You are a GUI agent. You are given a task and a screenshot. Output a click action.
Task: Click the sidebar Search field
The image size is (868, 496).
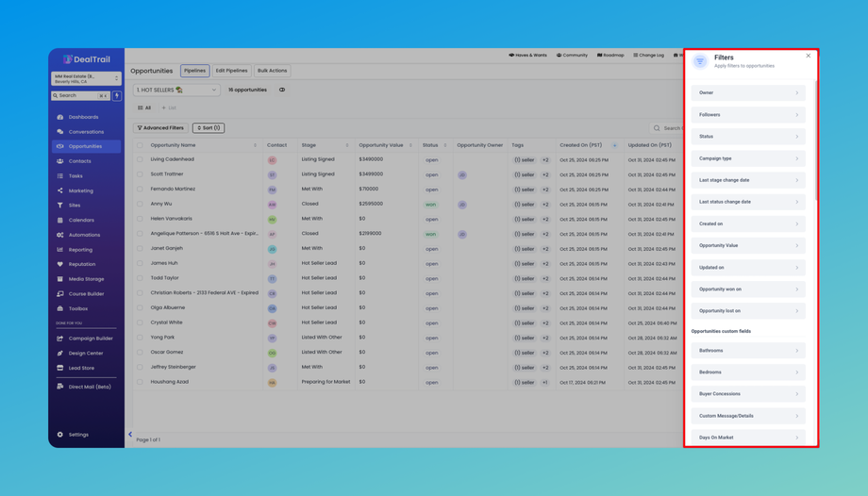pyautogui.click(x=77, y=95)
